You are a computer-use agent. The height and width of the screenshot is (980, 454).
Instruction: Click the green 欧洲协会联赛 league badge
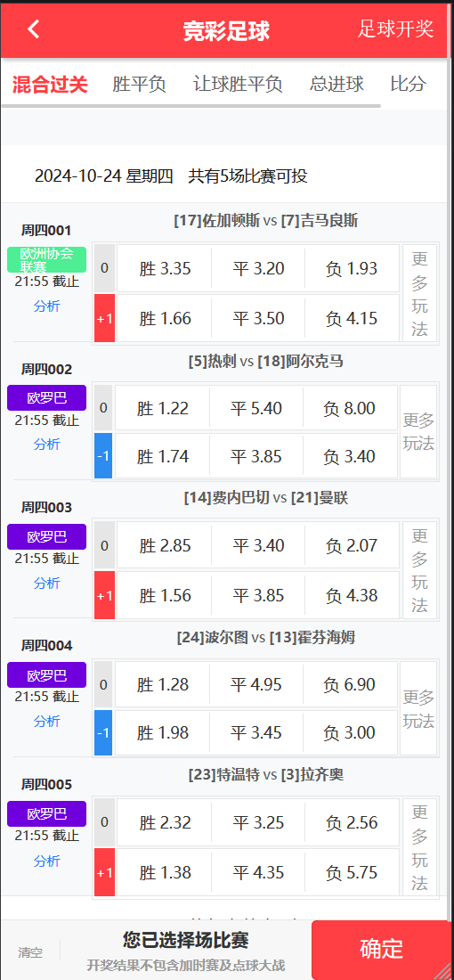(x=47, y=259)
